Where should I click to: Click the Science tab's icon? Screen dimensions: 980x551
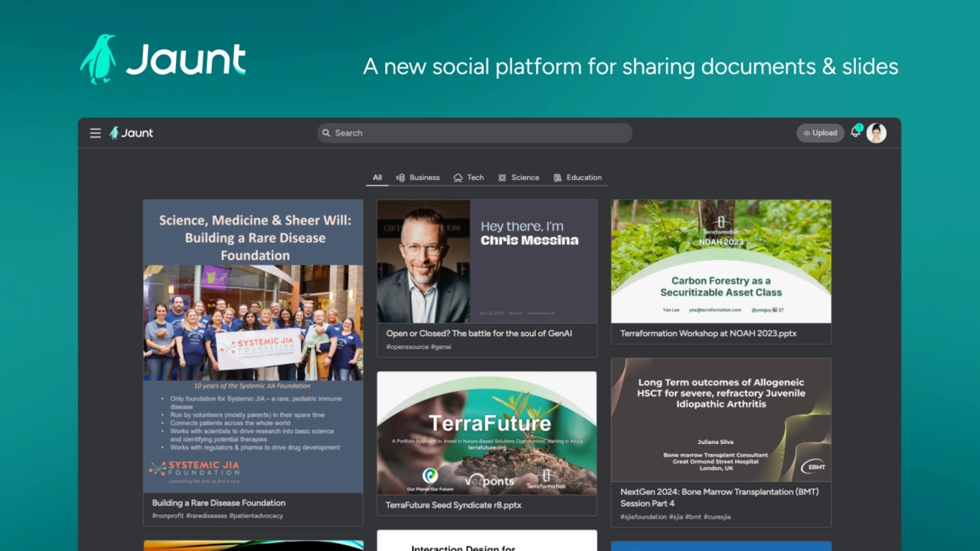(x=502, y=178)
